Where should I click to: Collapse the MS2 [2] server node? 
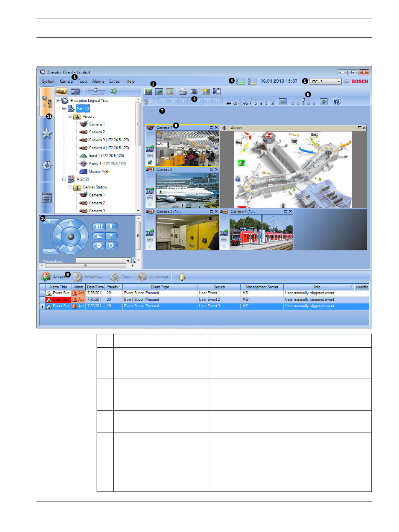tap(64, 179)
